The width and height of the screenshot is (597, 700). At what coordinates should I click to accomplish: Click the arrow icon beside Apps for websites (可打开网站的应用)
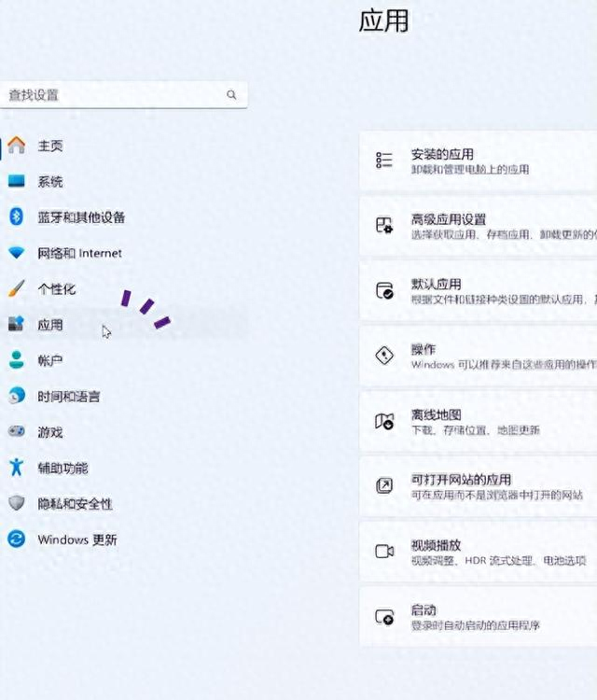point(384,485)
